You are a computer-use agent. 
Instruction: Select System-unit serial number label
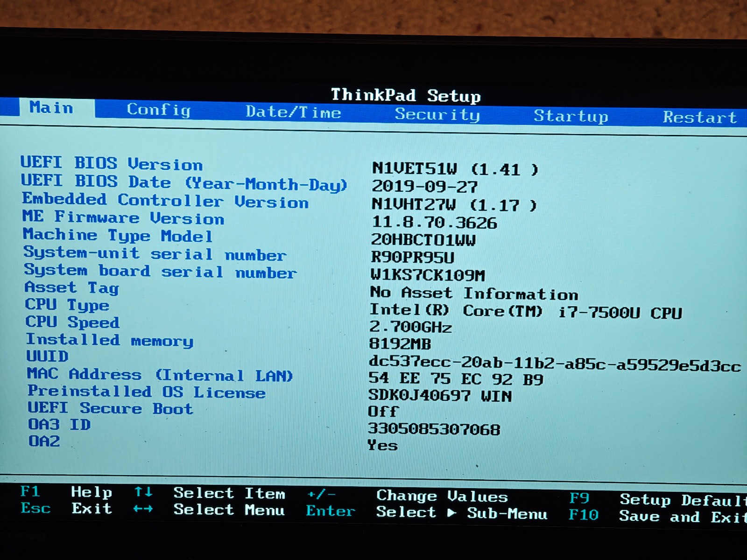click(155, 253)
